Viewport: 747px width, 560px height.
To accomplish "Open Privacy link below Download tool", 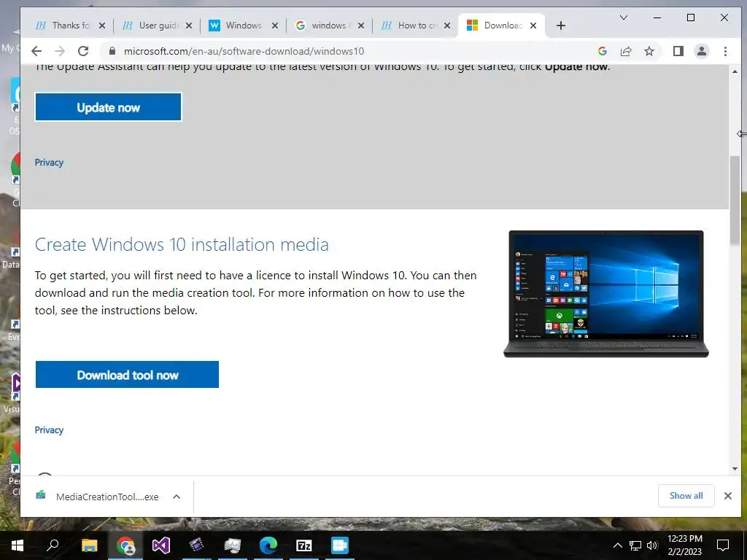I will pyautogui.click(x=49, y=430).
